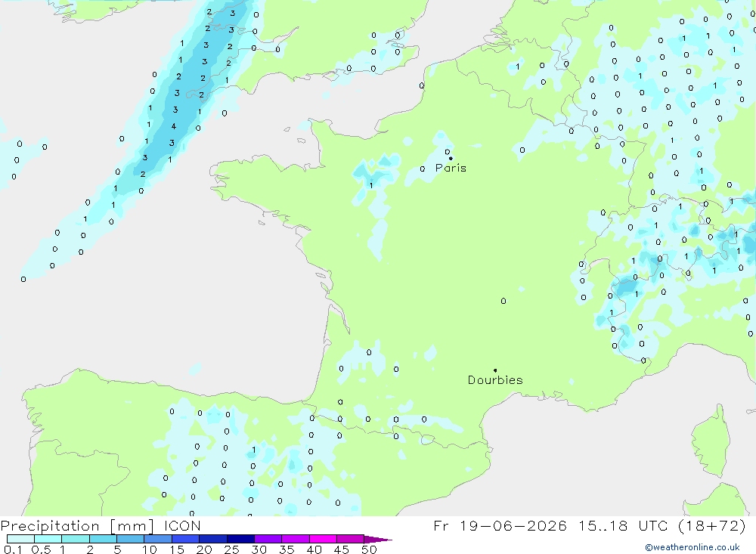Click the precipitation value '4' in the rain band
The image size is (756, 554).
click(x=174, y=126)
